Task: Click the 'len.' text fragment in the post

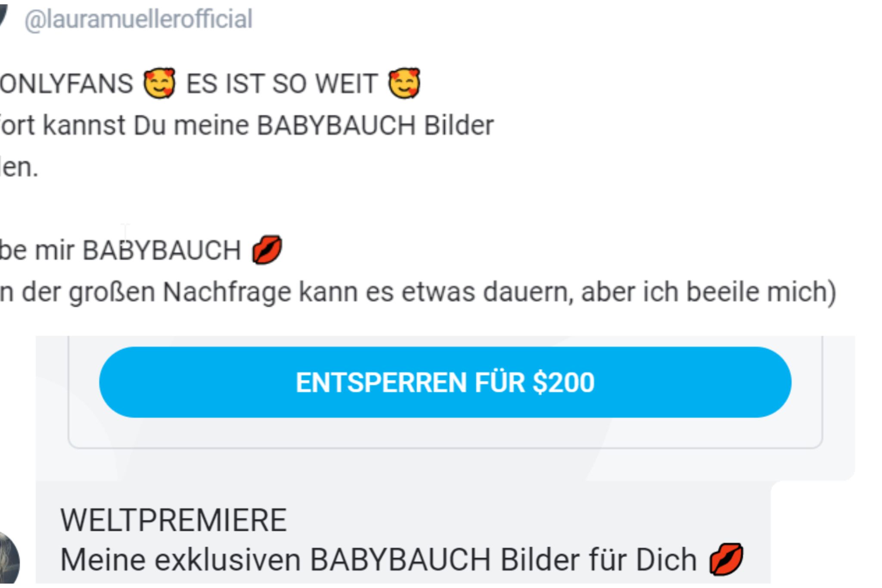Action: 19,167
